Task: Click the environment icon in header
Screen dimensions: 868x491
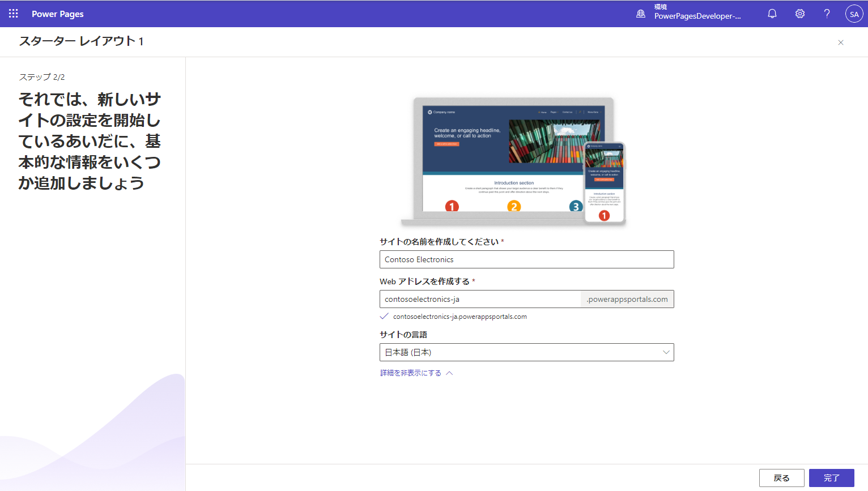Action: 641,14
